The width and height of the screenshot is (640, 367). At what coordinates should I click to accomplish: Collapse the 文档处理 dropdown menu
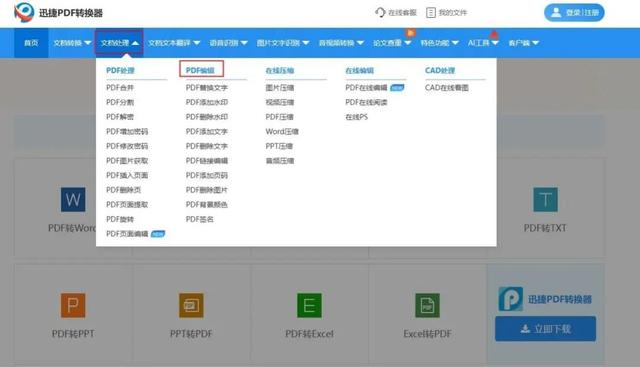click(119, 42)
